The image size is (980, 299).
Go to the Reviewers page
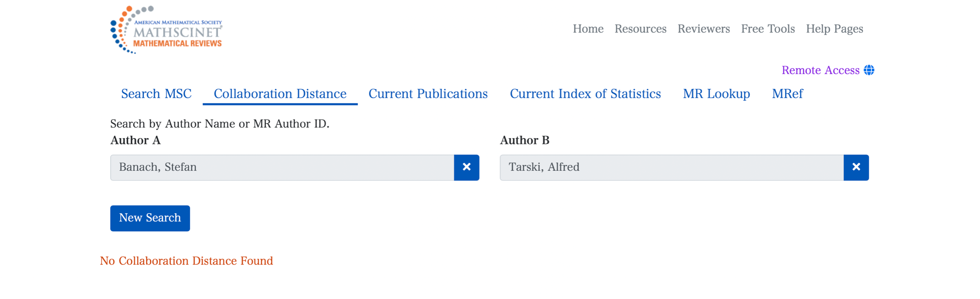coord(703,29)
